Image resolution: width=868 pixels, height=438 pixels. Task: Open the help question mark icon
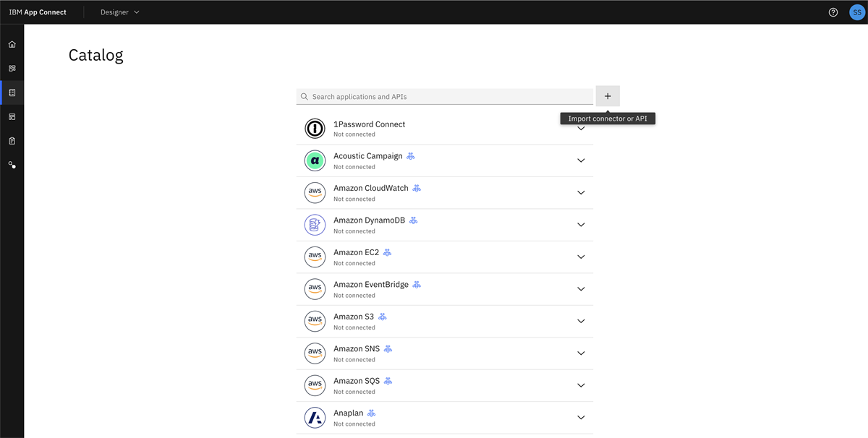pyautogui.click(x=833, y=12)
